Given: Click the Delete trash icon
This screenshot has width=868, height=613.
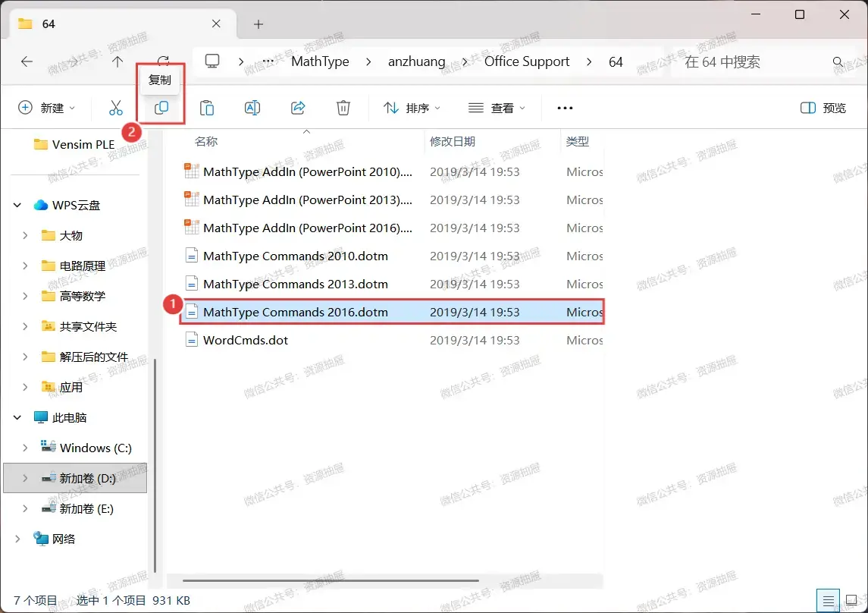Looking at the screenshot, I should [343, 108].
